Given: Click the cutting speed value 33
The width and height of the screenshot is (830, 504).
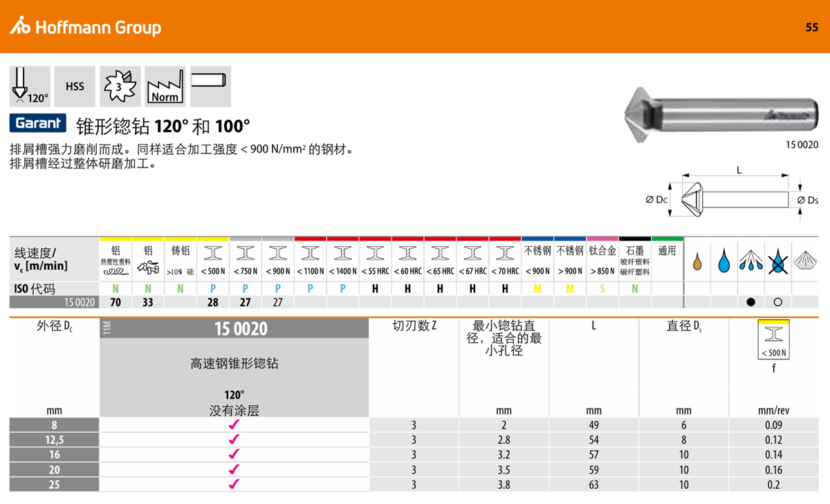Looking at the screenshot, I should click(147, 302).
